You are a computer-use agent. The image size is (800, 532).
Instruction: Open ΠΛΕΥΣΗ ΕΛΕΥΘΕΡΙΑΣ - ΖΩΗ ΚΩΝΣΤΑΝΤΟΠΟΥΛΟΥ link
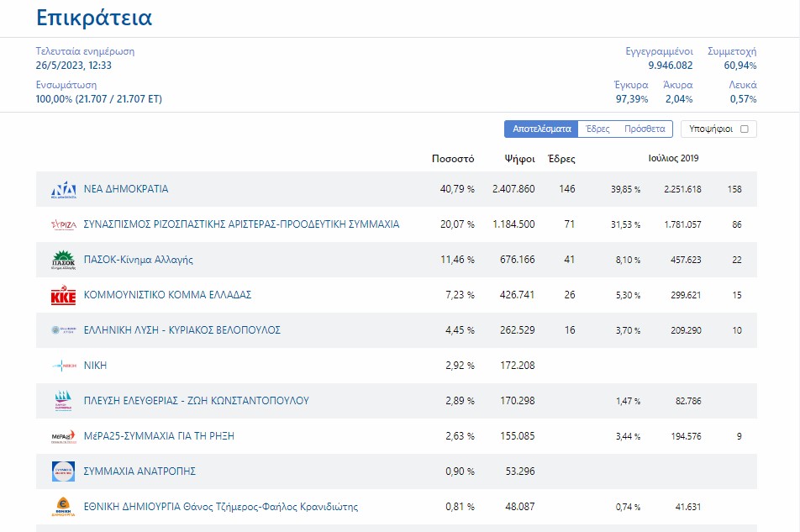(x=197, y=400)
